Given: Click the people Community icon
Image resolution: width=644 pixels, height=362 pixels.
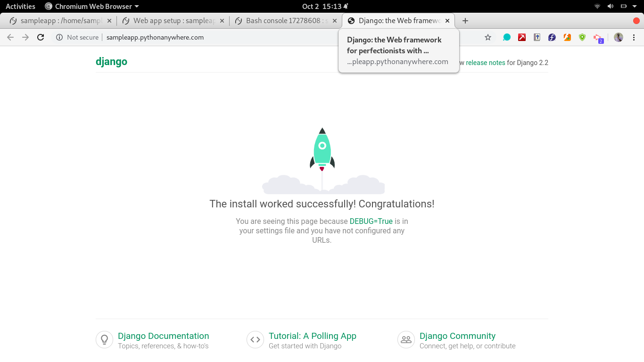Looking at the screenshot, I should [406, 339].
